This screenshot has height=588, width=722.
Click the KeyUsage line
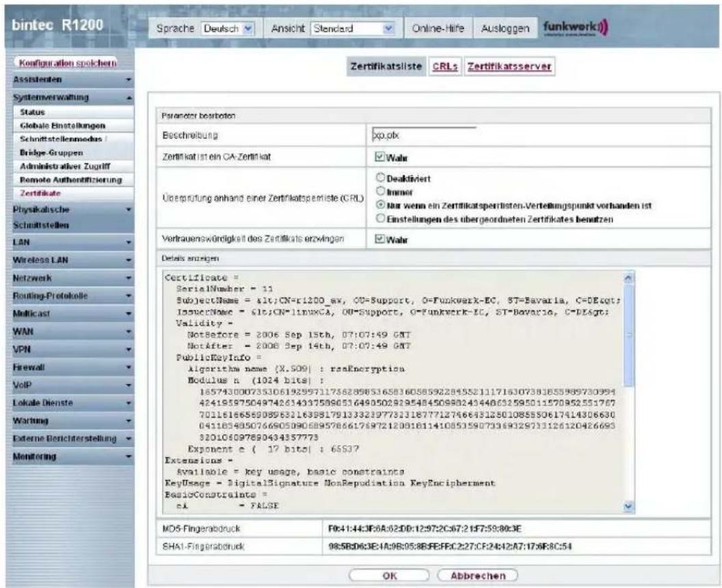pos(330,483)
